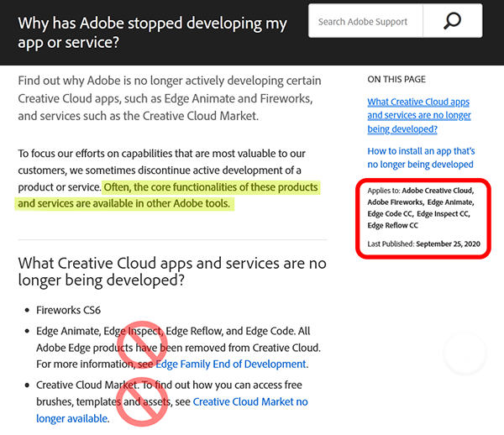Open 'How to install an app' link

click(421, 158)
